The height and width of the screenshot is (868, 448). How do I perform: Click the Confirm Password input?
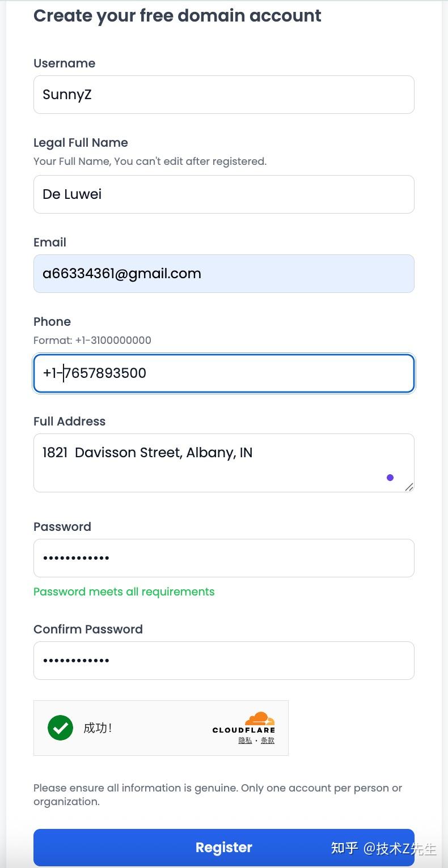pos(223,661)
